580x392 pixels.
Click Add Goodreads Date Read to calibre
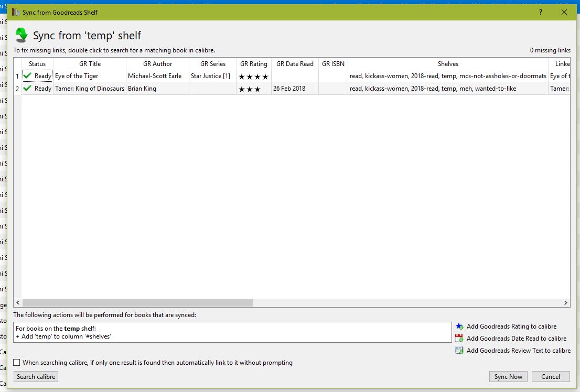click(517, 339)
